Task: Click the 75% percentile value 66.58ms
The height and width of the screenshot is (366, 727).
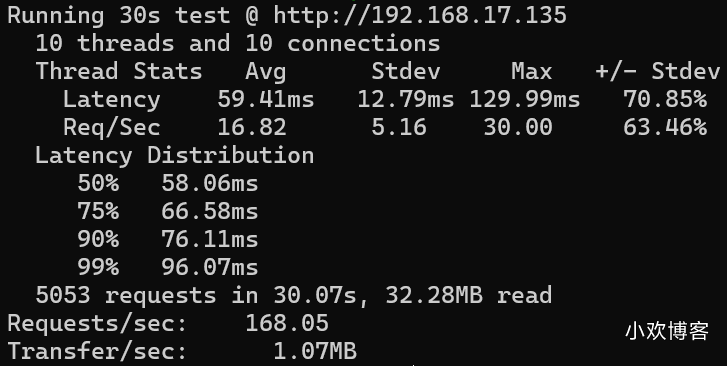Action: [x=210, y=212]
